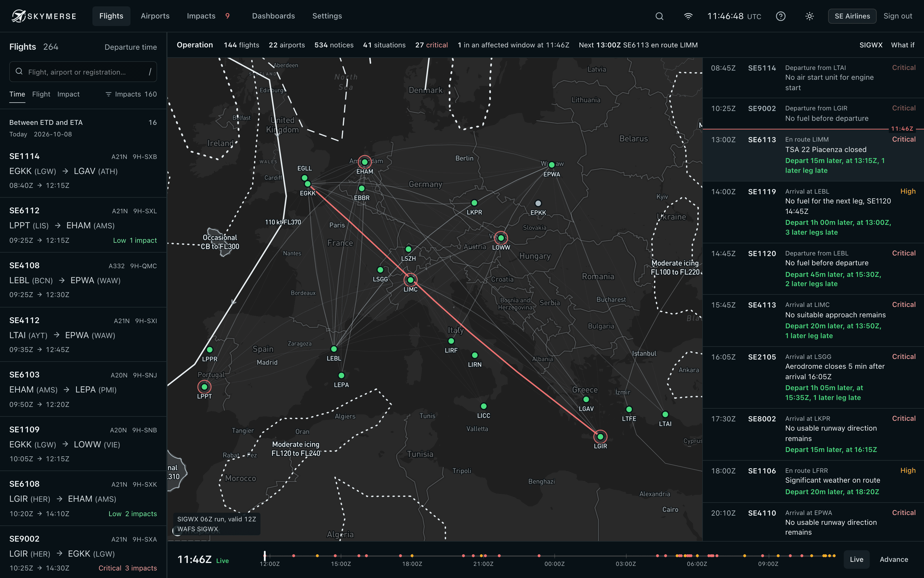This screenshot has height=578, width=924.
Task: Select the EPWA airport marker
Action: (x=552, y=165)
